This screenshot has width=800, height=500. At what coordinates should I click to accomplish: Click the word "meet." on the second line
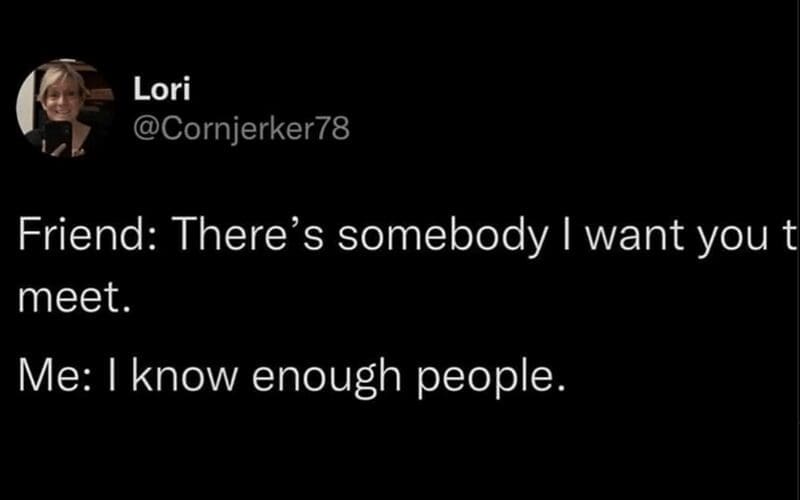(75, 300)
